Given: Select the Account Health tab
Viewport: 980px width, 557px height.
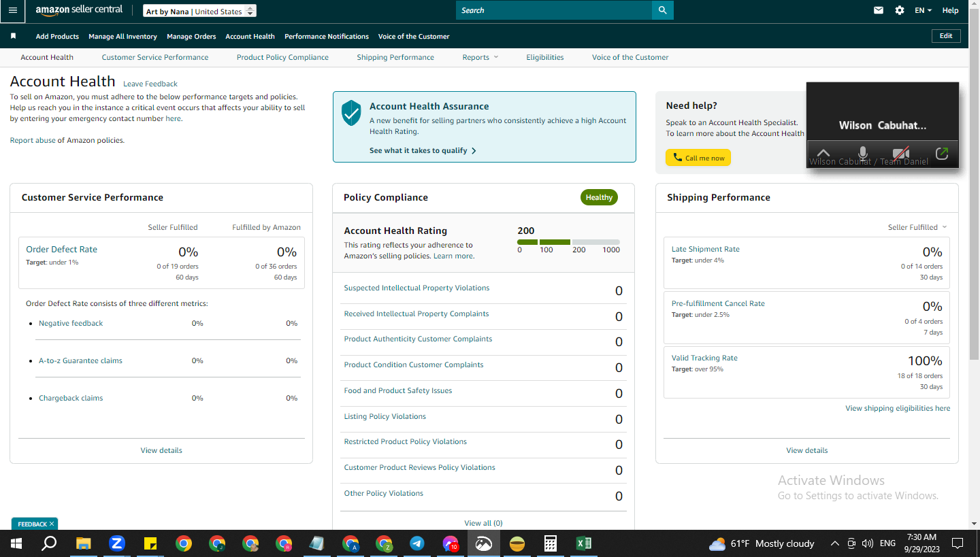Looking at the screenshot, I should pos(47,57).
